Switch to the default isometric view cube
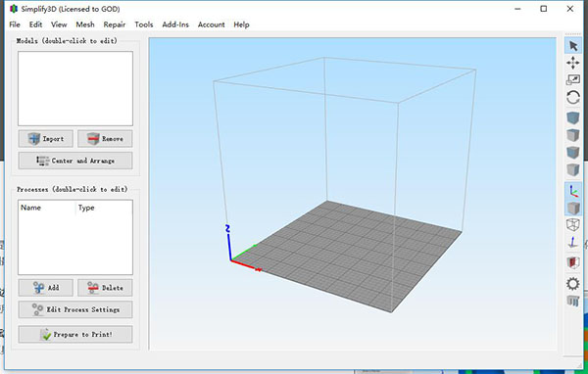 point(573,118)
